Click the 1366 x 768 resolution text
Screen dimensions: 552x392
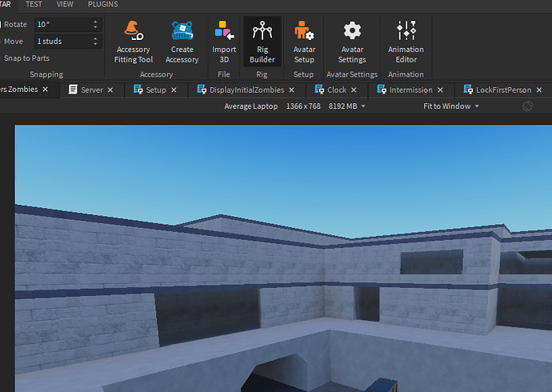tap(303, 106)
